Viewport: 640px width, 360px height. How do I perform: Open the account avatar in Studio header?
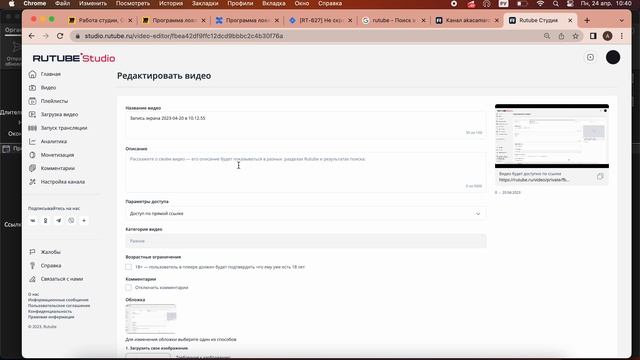tap(613, 58)
